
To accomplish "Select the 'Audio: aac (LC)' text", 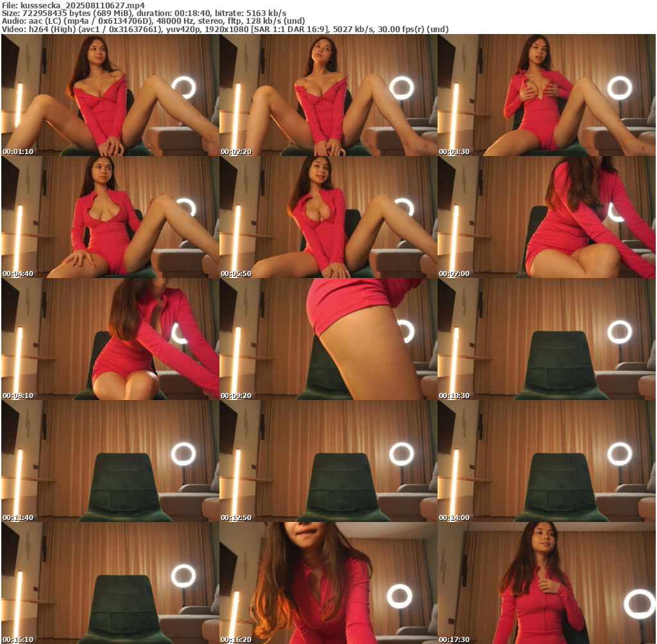I will (31, 21).
